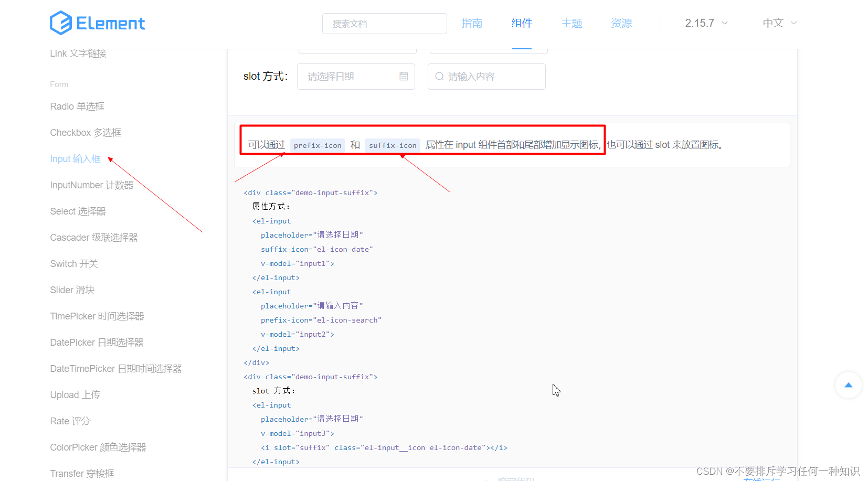
Task: Click the slot="suffix" icon code line
Action: pos(384,447)
